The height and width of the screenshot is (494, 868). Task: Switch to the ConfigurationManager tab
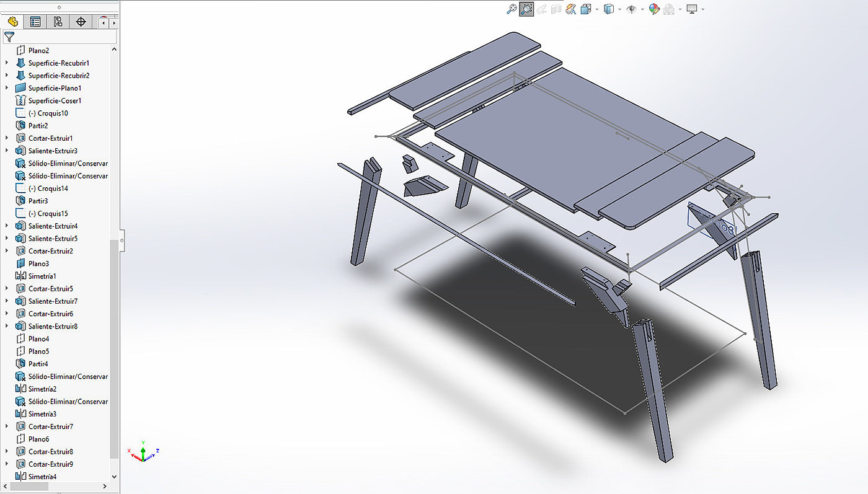click(58, 22)
